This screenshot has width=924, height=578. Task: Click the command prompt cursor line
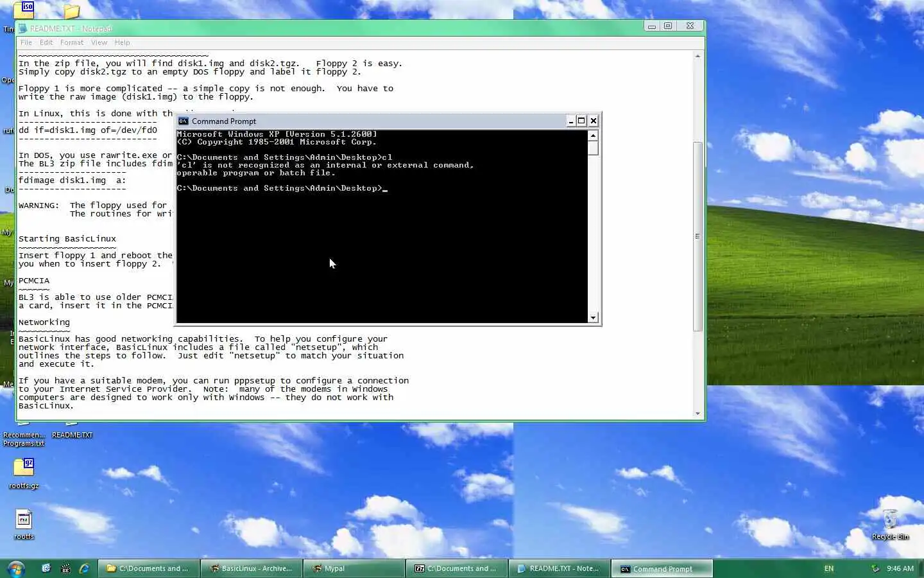click(282, 188)
